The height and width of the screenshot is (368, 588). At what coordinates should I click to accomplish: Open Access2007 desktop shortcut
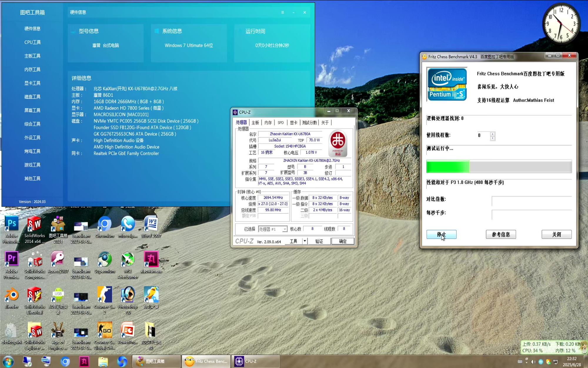[58, 262]
